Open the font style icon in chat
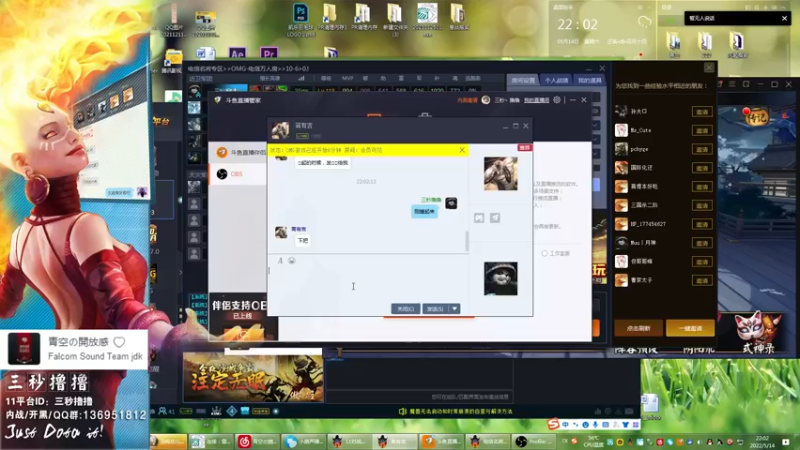The height and width of the screenshot is (450, 800). pyautogui.click(x=280, y=261)
